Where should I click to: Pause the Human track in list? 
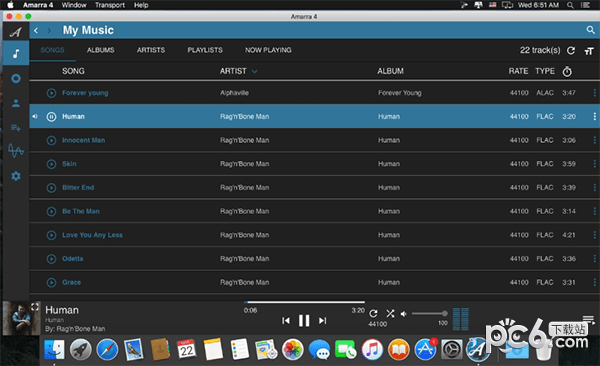(x=51, y=117)
